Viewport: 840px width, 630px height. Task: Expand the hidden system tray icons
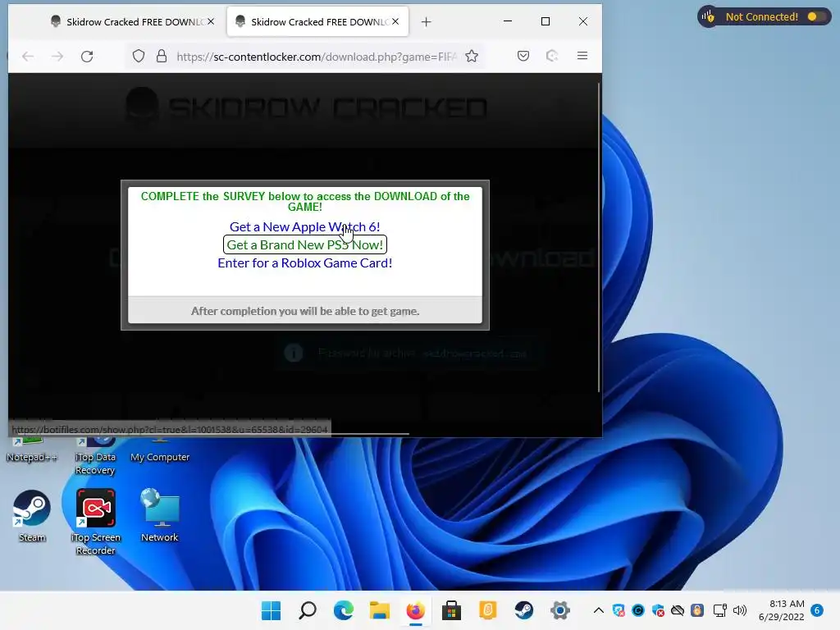coord(599,610)
